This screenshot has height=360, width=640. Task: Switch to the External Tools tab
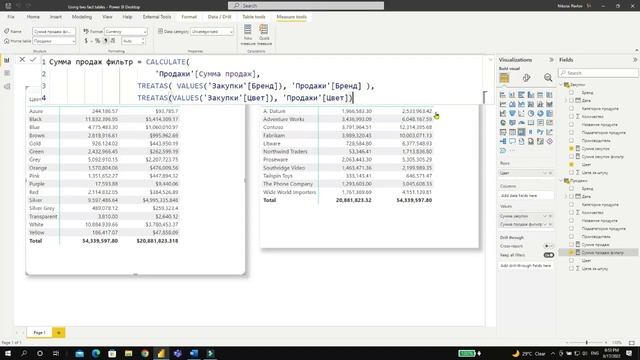[157, 17]
